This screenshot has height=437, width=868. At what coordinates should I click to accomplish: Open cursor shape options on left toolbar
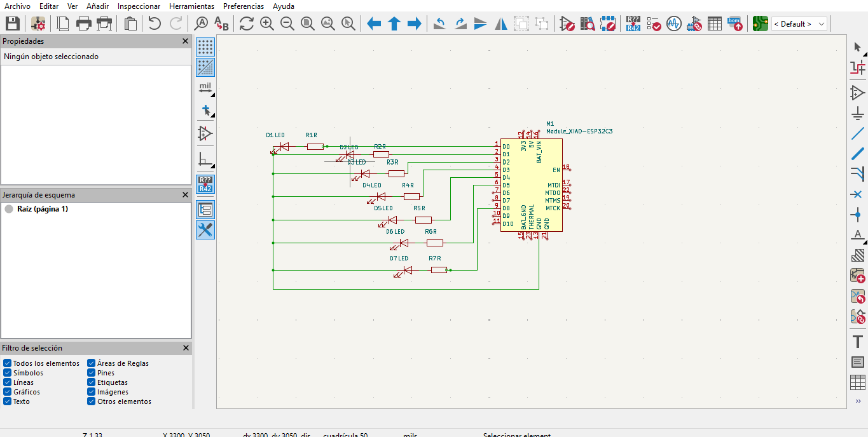(x=205, y=111)
